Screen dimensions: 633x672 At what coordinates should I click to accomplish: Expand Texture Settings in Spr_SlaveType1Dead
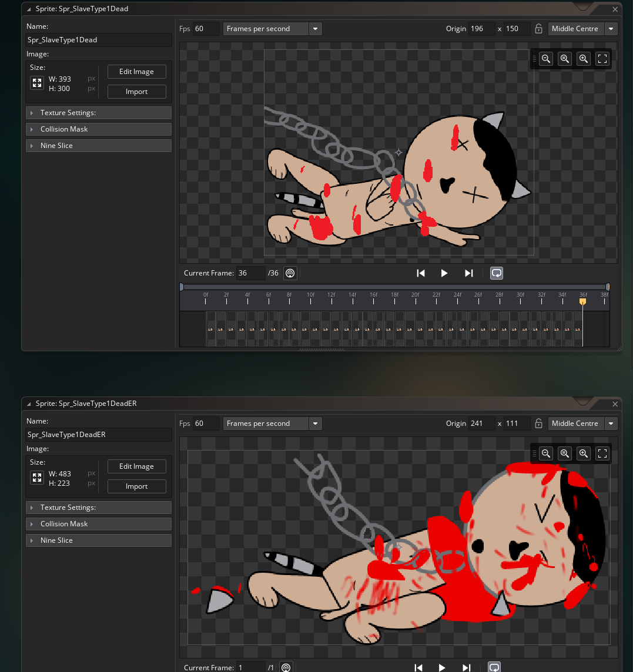pyautogui.click(x=99, y=113)
